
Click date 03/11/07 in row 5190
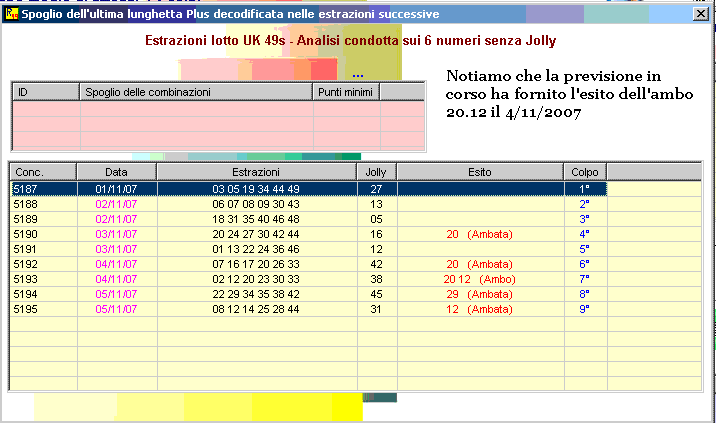(x=116, y=234)
